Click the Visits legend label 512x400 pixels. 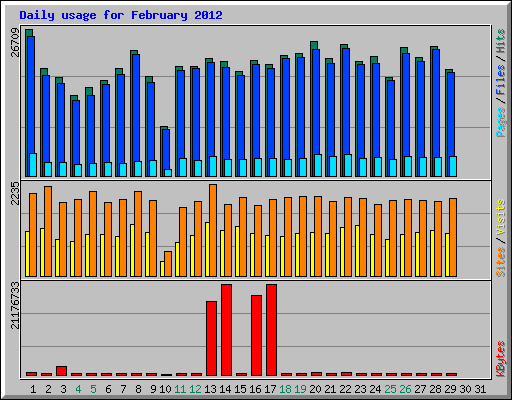pos(501,217)
